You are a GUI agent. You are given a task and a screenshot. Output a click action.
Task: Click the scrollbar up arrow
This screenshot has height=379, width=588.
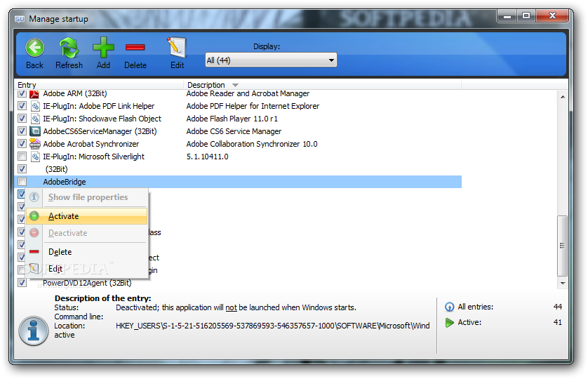pyautogui.click(x=563, y=97)
